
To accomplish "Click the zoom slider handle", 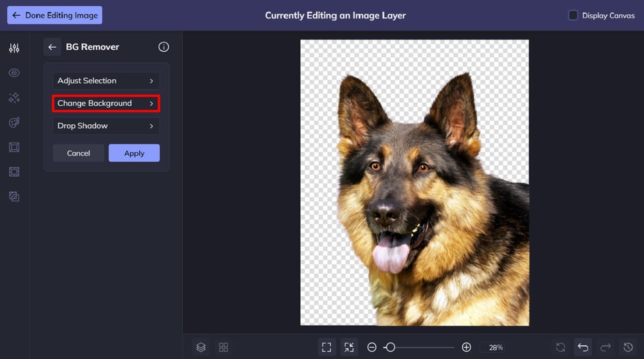I will click(390, 347).
